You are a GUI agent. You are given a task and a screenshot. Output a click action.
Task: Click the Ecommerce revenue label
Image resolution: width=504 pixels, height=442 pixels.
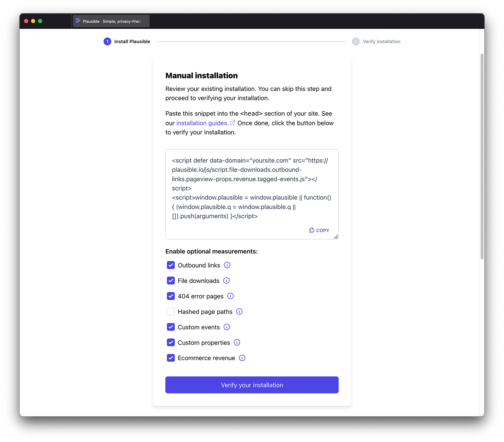[206, 358]
